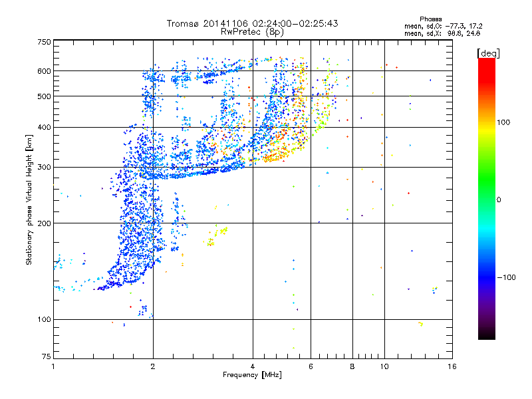Click the x-axis tick label '1'
The image size is (532, 399).
(x=53, y=366)
